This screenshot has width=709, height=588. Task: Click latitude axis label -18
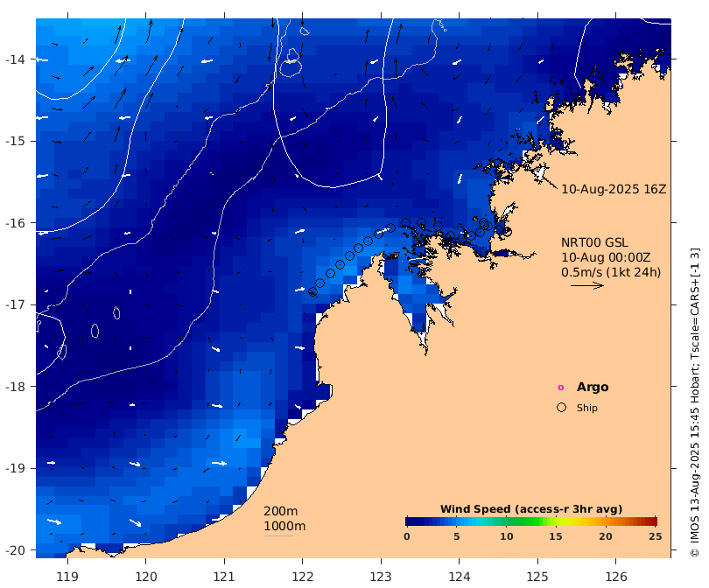15,387
